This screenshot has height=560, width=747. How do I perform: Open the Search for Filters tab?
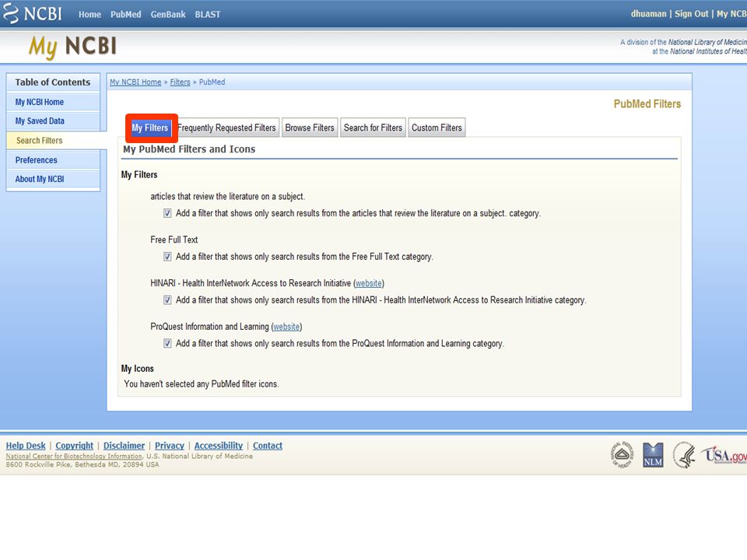tap(373, 128)
